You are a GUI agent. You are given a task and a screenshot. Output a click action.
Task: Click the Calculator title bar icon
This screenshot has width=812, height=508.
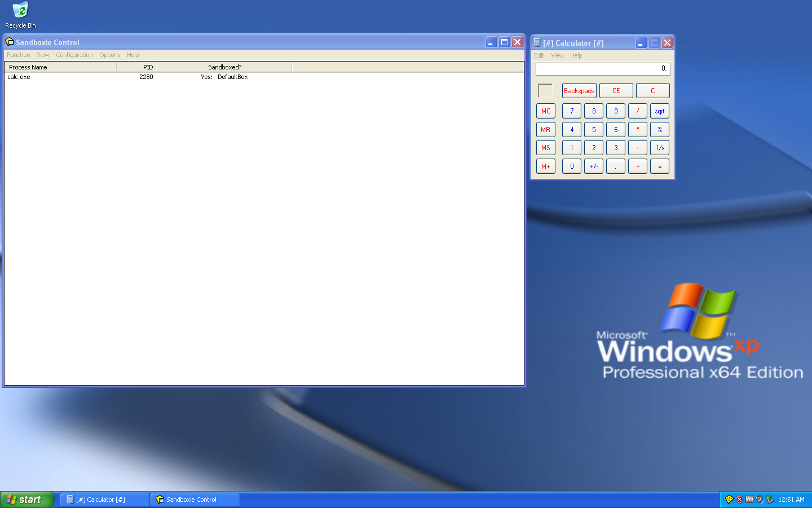(x=537, y=43)
